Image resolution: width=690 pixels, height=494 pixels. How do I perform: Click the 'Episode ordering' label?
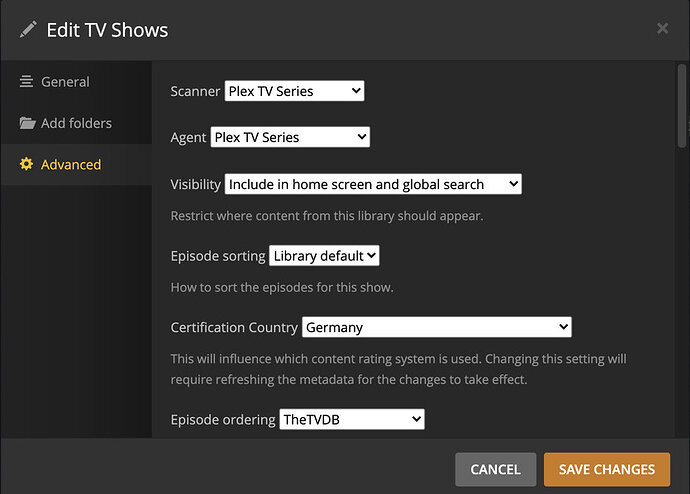coord(223,420)
